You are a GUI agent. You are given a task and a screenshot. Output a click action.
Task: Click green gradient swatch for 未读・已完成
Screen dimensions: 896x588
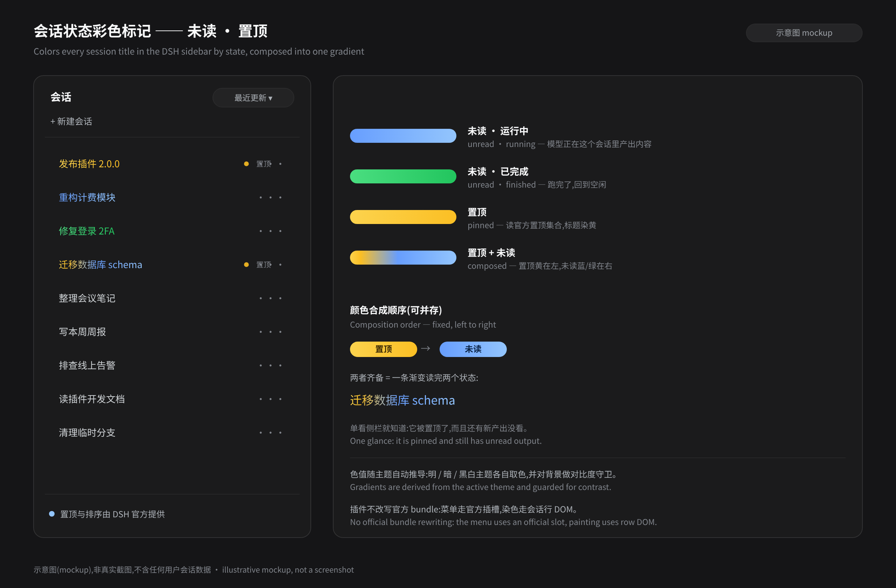click(x=403, y=176)
